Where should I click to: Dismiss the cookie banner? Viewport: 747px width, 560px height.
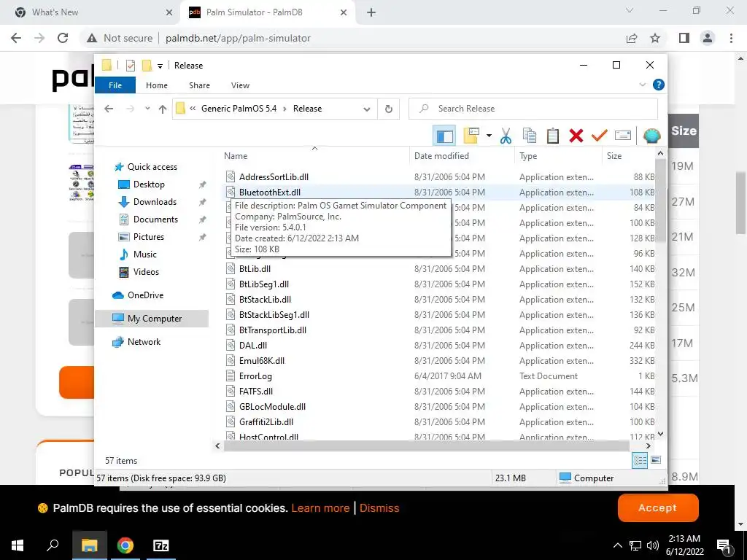[x=379, y=508]
